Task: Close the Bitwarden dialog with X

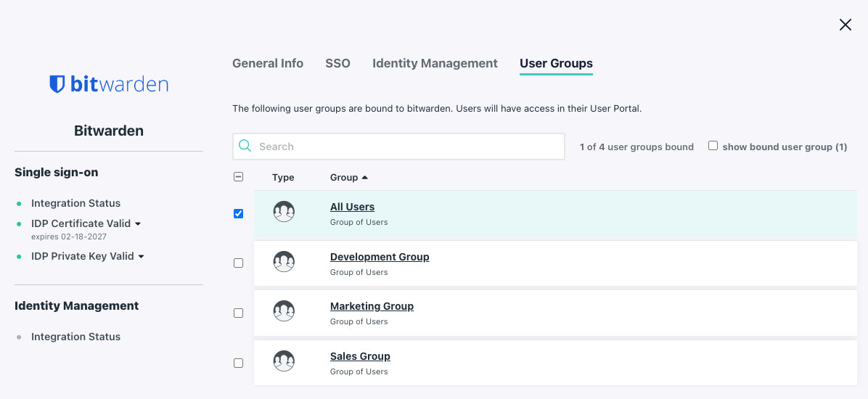Action: click(x=845, y=25)
